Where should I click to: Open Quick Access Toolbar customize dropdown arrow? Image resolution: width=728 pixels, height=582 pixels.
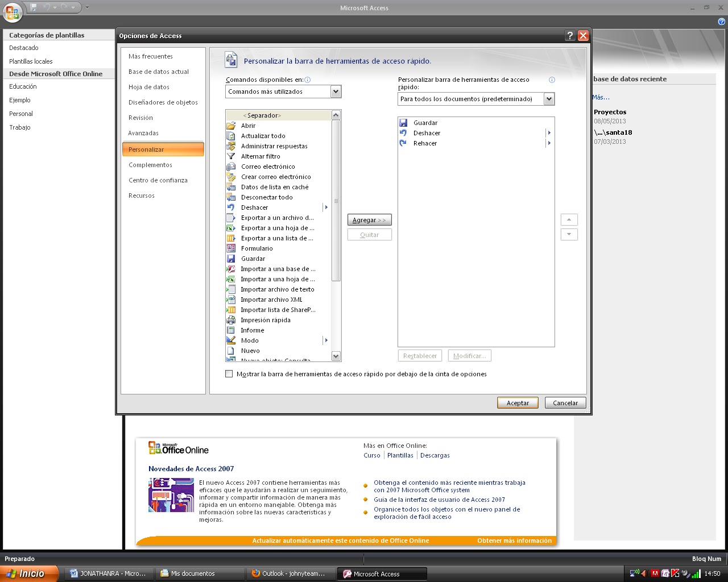(x=87, y=7)
